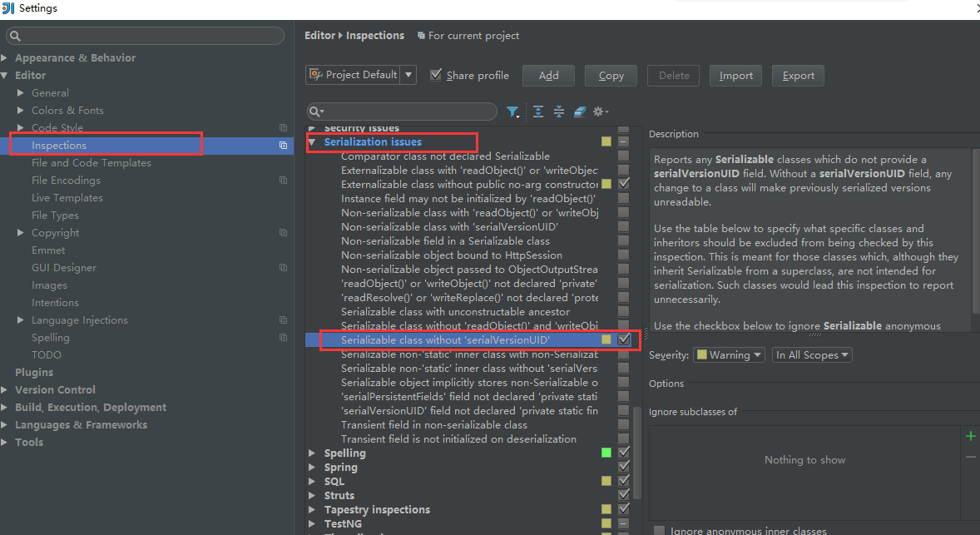Click the inspections list vertical scrollbar
The image size is (980, 535).
[637, 453]
